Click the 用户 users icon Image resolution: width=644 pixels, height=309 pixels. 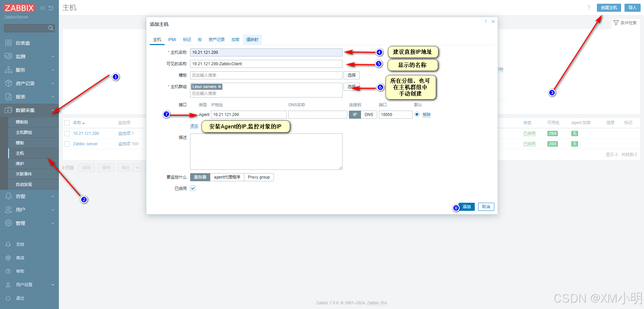[8, 209]
